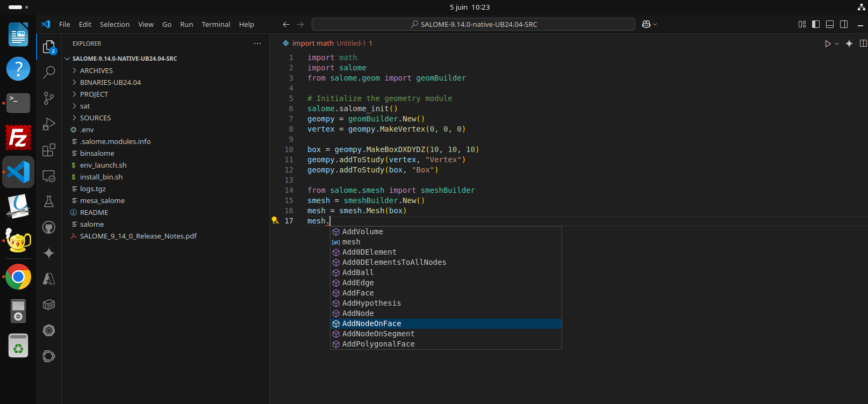
Task: Click the command center search box
Action: 474,24
